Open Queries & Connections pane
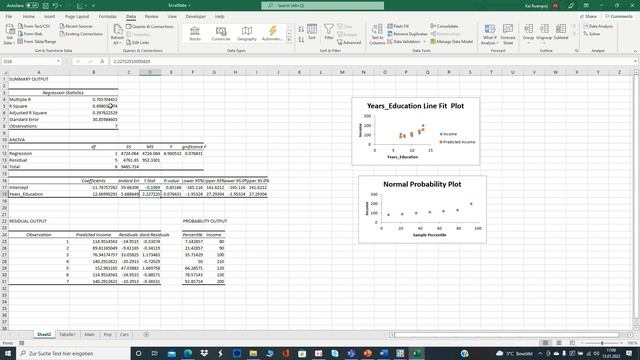Screen dimensions: 640x360 [150, 27]
